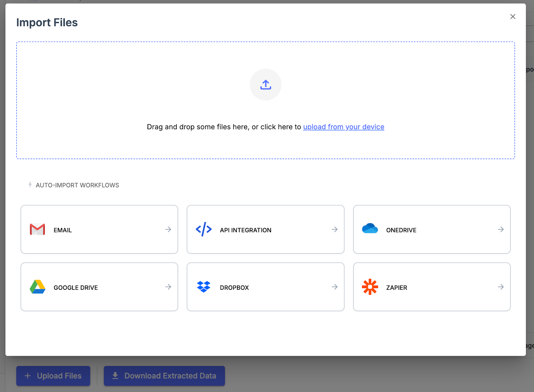Open the Dropbox workflow using its arrow

coord(334,286)
